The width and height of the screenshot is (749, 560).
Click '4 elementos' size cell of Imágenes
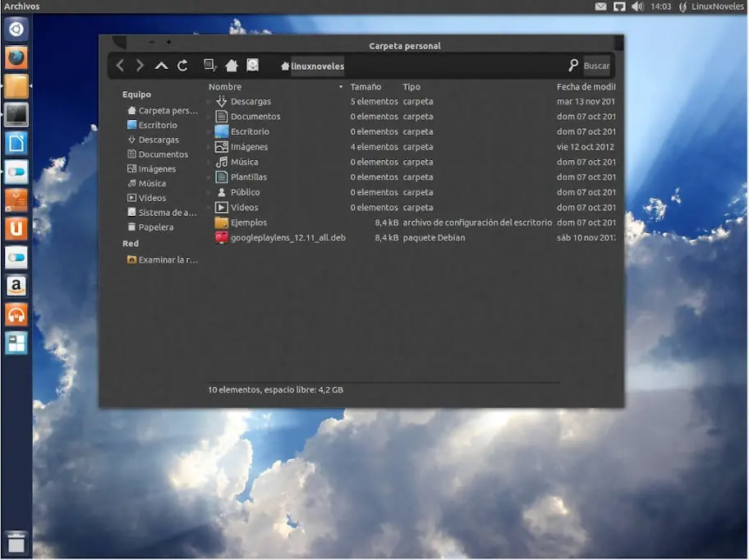(x=374, y=147)
